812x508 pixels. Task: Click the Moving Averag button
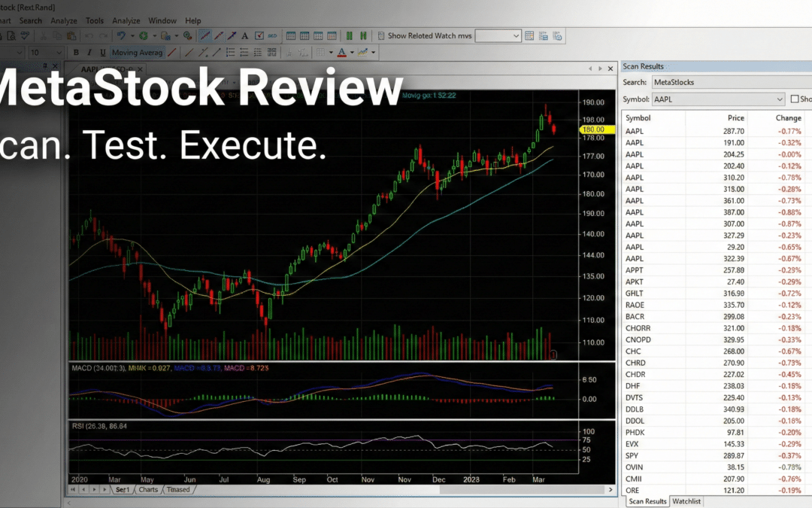[x=138, y=53]
